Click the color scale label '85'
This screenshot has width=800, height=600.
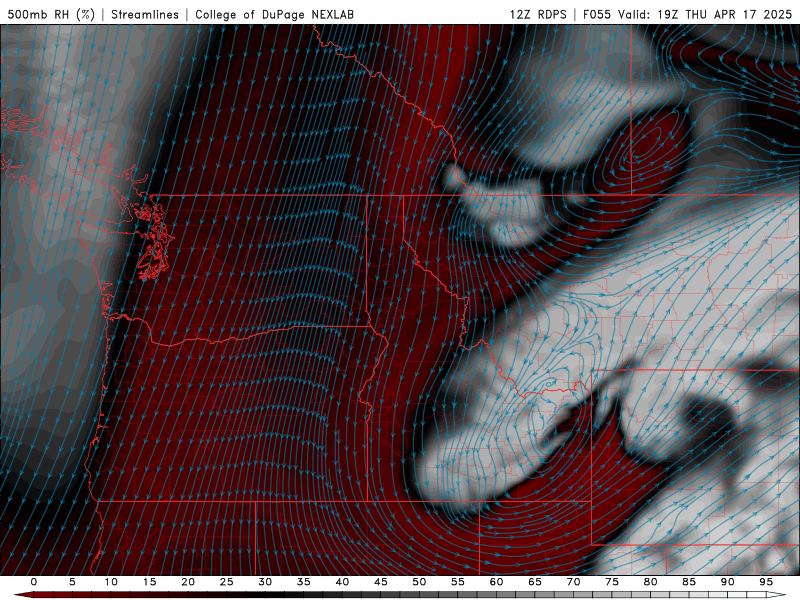point(689,582)
